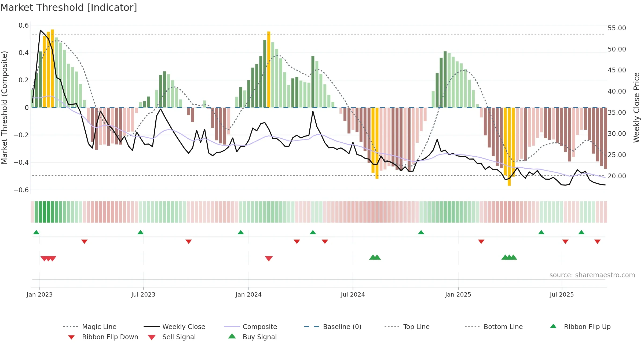
Task: Click the red triangle icon beside Sell Signal
Action: click(152, 337)
